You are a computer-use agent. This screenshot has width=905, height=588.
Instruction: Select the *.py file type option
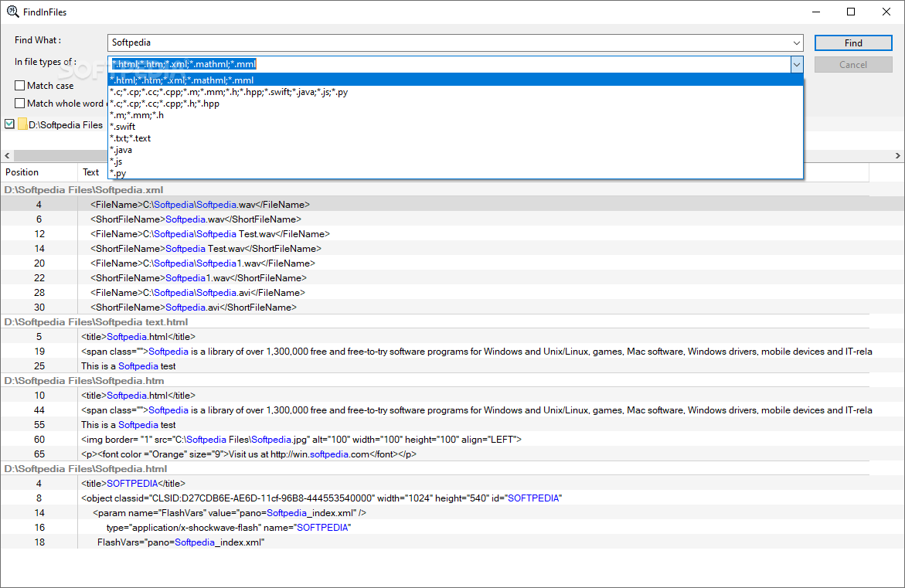(455, 172)
